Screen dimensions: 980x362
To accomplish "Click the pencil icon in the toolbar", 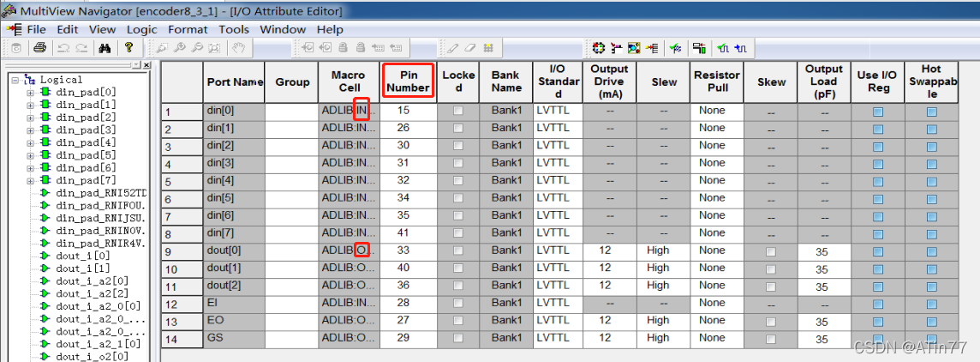I will click(453, 47).
